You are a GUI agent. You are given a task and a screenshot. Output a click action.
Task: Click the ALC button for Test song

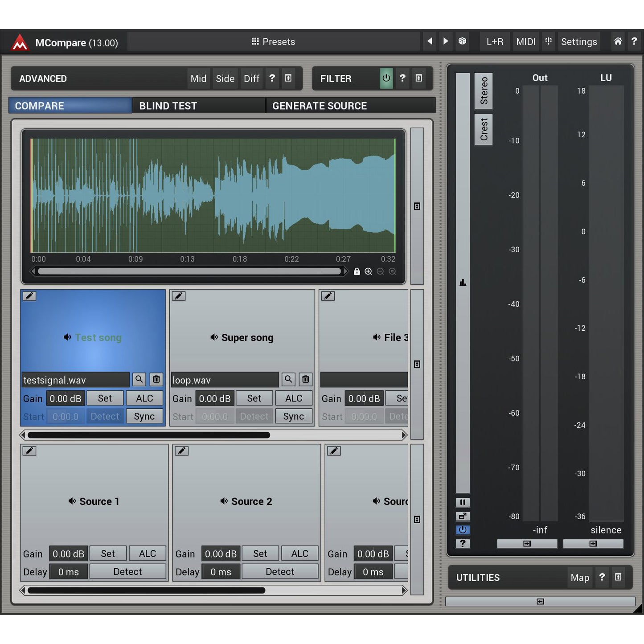[144, 398]
